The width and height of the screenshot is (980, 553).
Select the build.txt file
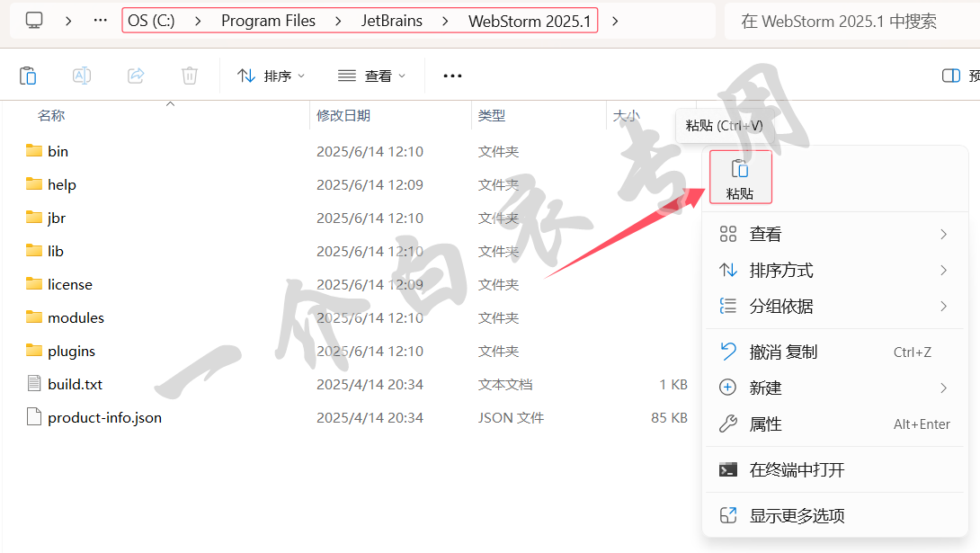[65, 384]
